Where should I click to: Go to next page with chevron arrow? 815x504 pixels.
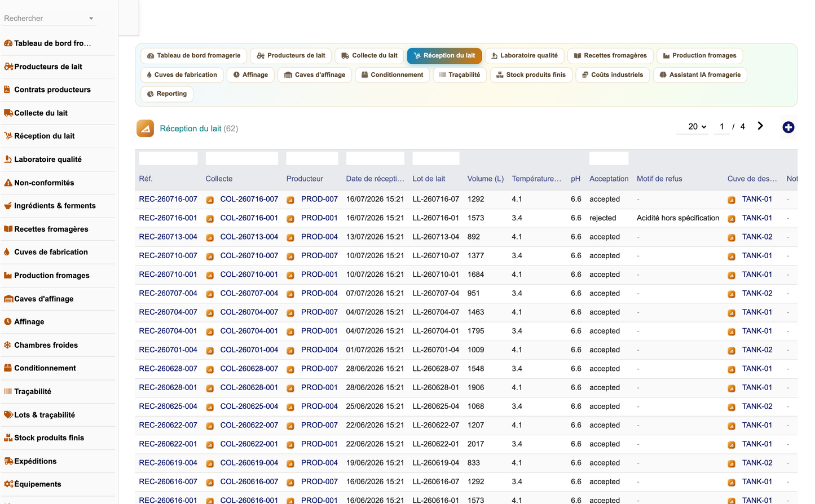point(760,126)
